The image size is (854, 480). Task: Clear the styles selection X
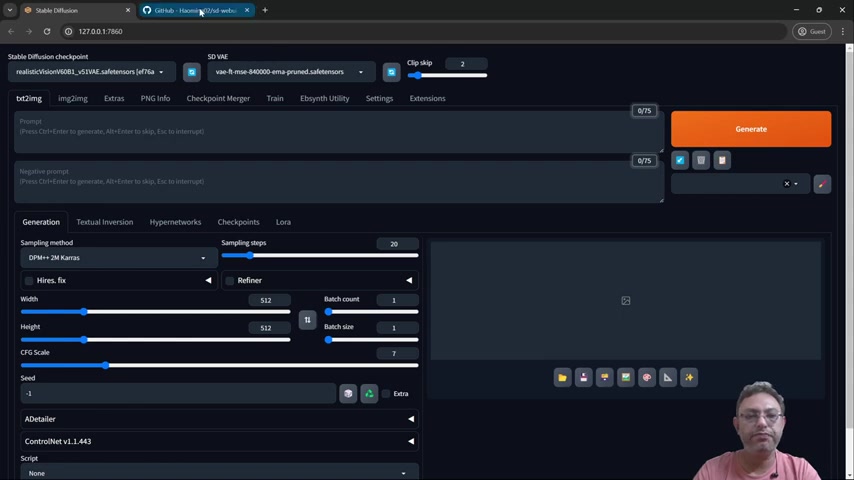coord(786,184)
